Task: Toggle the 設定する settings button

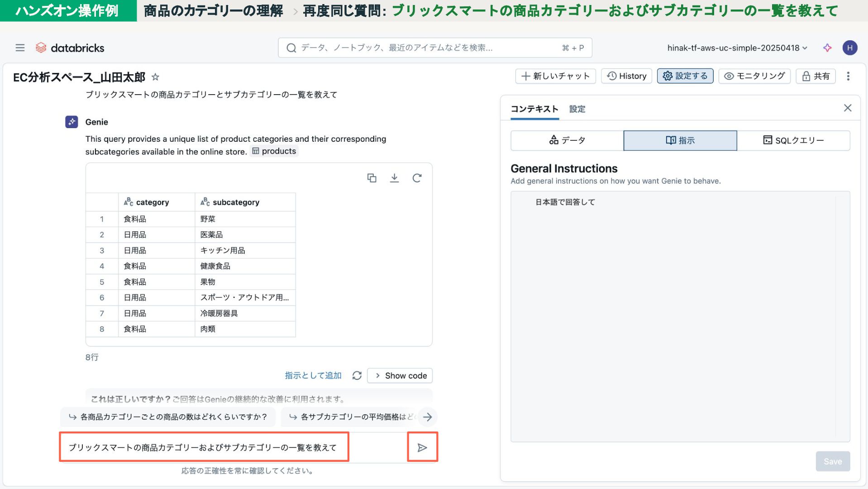Action: click(x=685, y=76)
